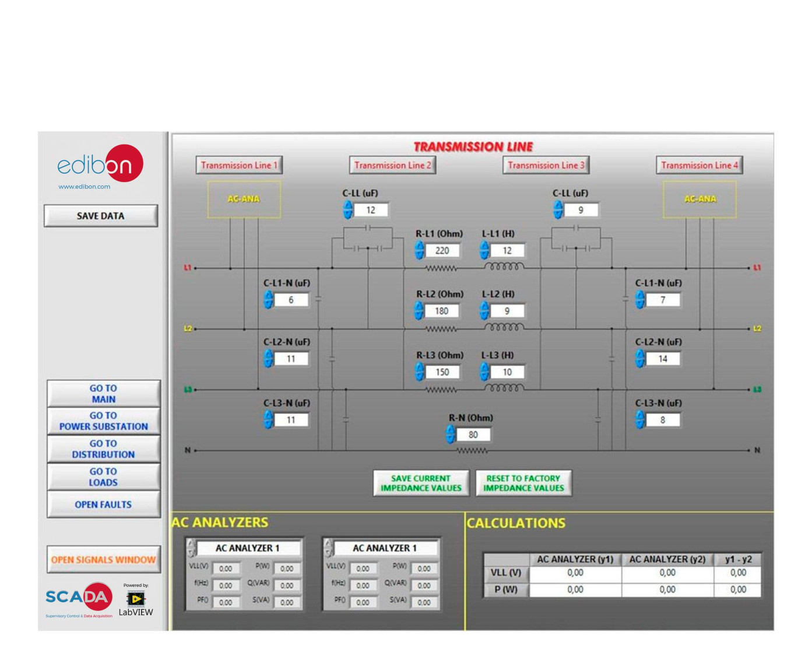
Task: Click the R-L2 (Ohm) value field
Action: [x=442, y=311]
